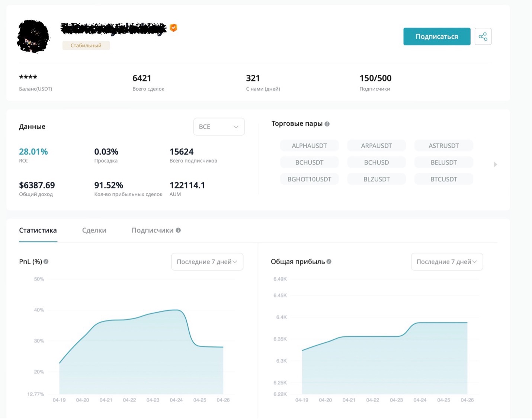Click the Подписаться button
The height and width of the screenshot is (420, 532).
[437, 36]
